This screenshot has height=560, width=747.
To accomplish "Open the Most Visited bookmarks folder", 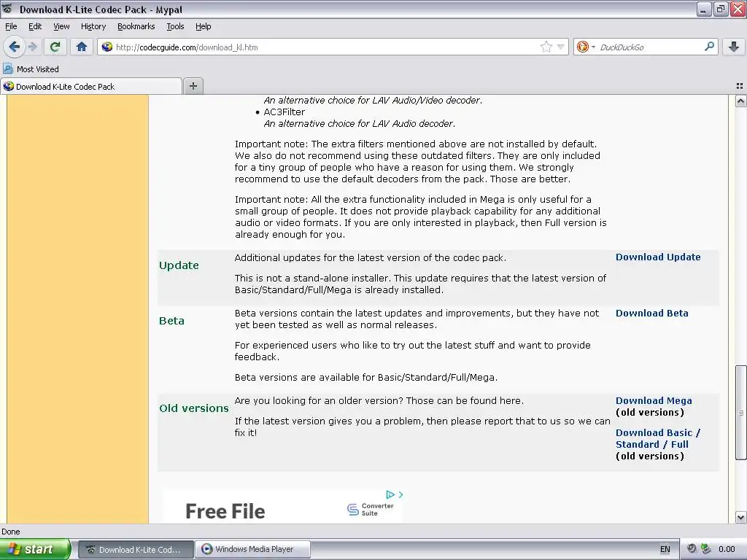I will 31,69.
